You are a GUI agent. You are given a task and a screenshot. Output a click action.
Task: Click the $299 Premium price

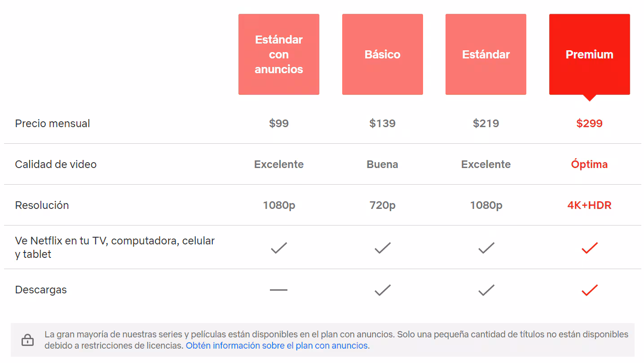(x=589, y=124)
